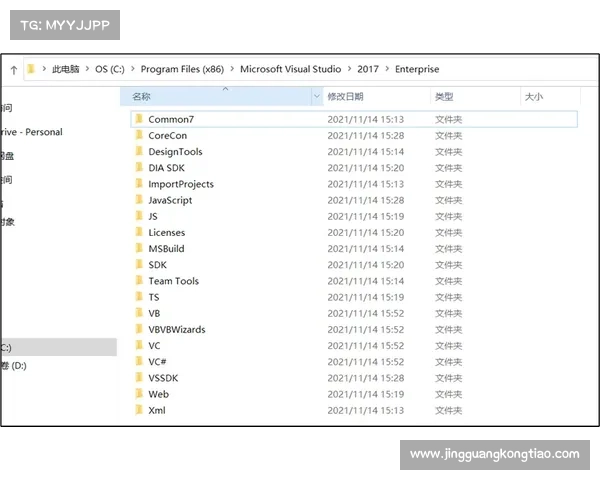Screen dimensions: 600x480
Task: Click the VB folder icon
Action: point(139,313)
